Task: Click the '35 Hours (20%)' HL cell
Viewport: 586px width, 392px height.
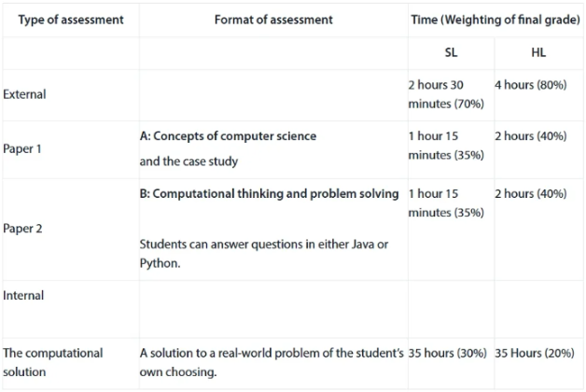Action: [535, 354]
